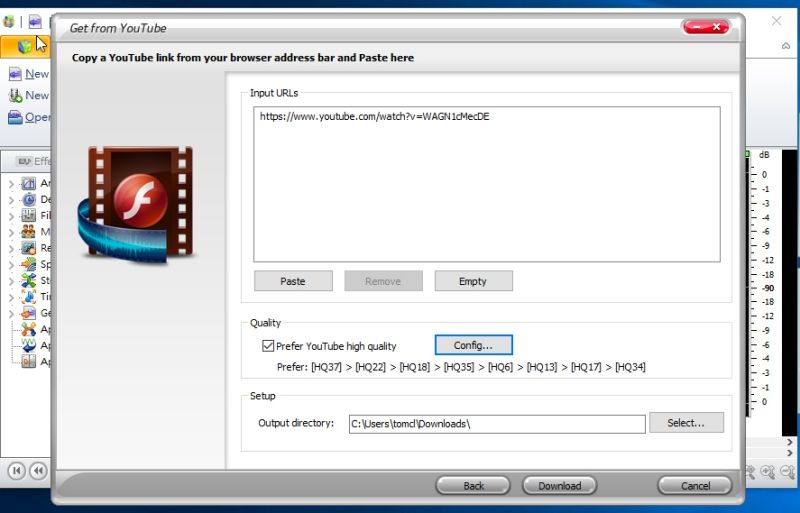The image size is (800, 513).
Task: Click the app icon in main window title bar
Action: coord(9,21)
